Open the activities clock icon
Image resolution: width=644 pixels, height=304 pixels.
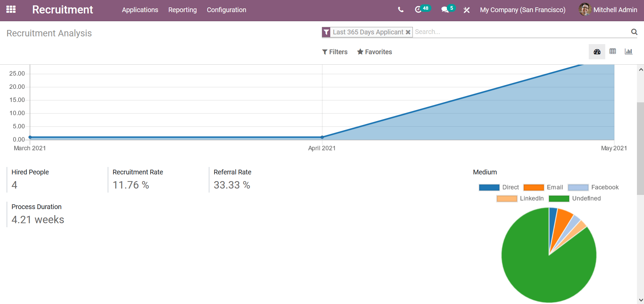pyautogui.click(x=418, y=10)
